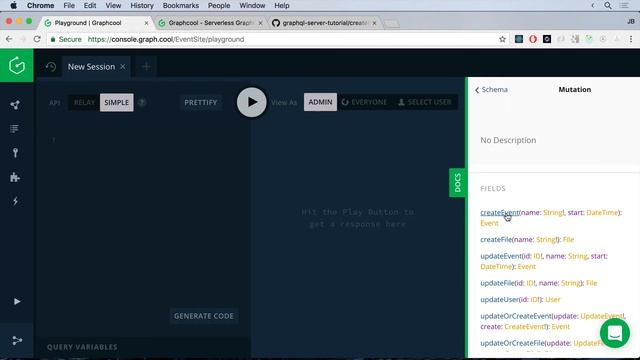Click DateTime type in createEvent arguments

coord(602,212)
